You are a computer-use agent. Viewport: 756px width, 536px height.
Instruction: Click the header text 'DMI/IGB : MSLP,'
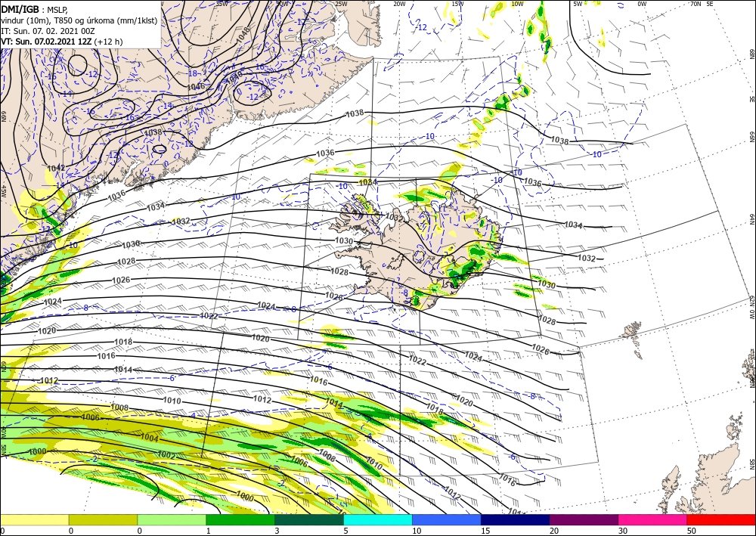click(36, 9)
